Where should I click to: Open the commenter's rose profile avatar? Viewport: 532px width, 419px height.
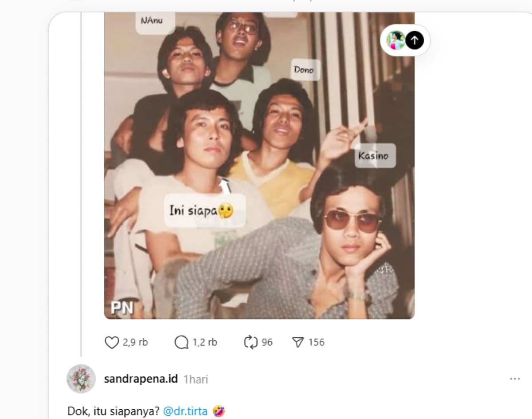point(82,379)
